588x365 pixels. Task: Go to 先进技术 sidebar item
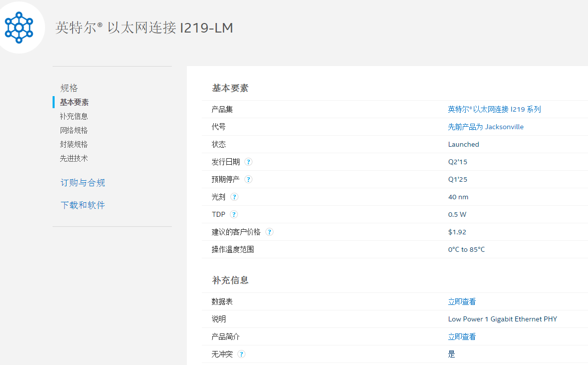[x=74, y=159]
